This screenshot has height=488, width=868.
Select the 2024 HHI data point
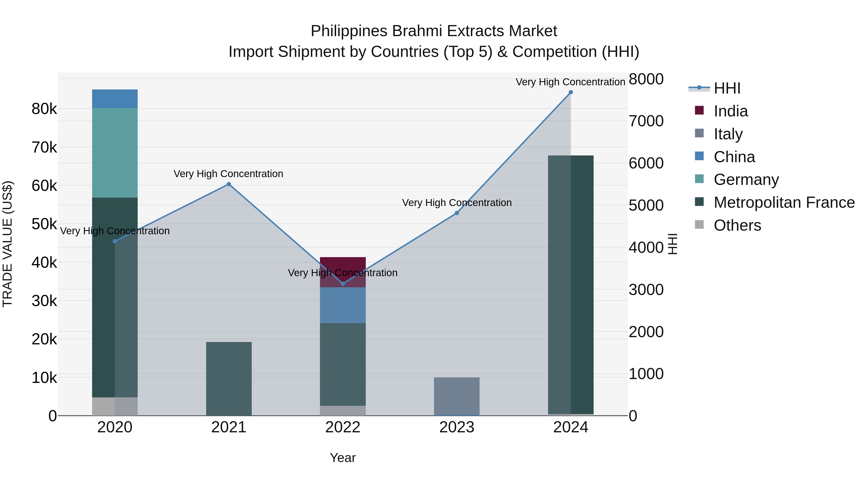click(571, 92)
